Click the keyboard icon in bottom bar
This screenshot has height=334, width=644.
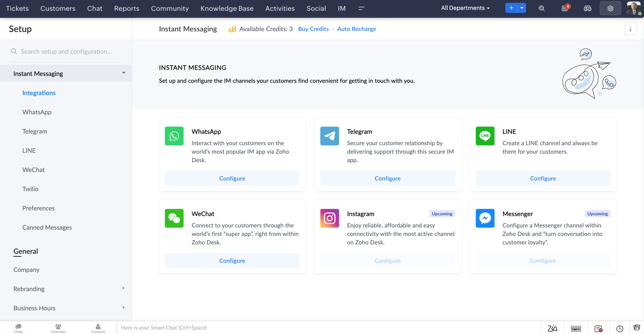[576, 328]
